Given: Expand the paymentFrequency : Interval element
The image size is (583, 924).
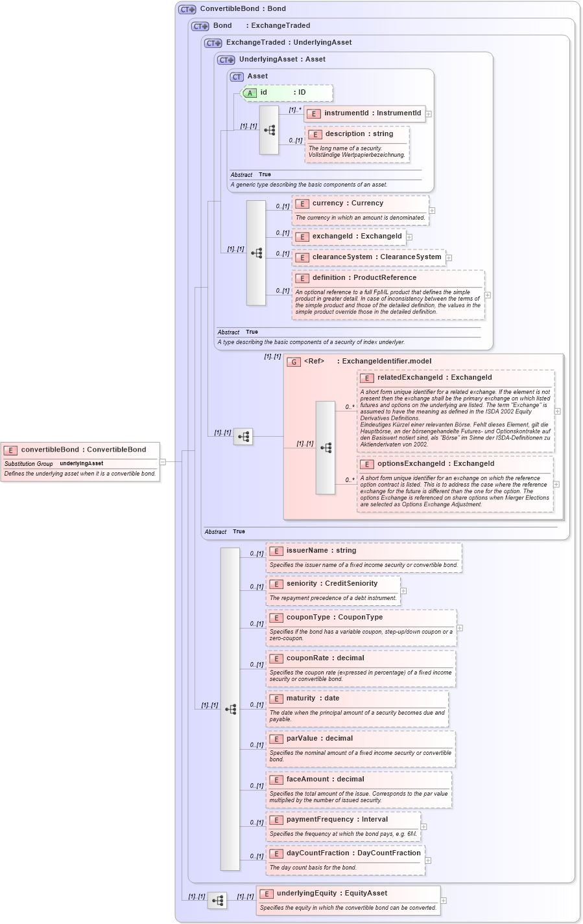Looking at the screenshot, I should click(425, 827).
